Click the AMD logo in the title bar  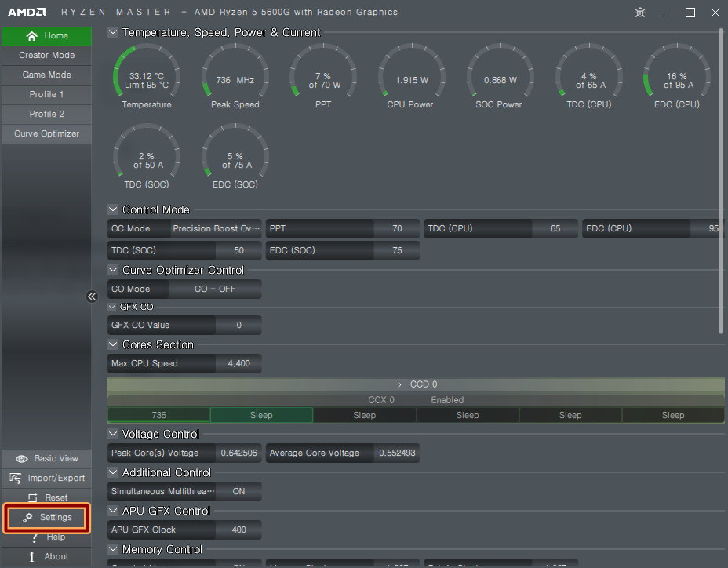tap(27, 12)
